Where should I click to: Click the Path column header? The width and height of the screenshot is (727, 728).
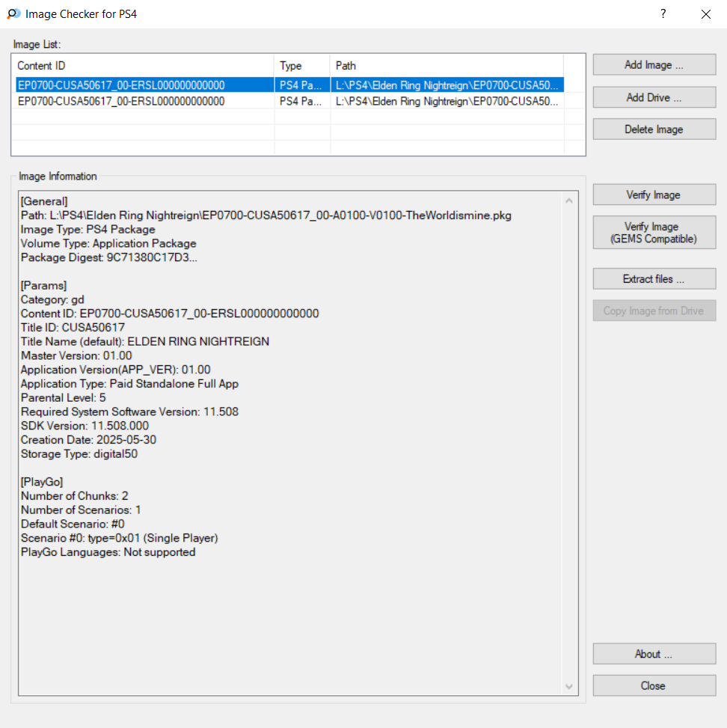(x=447, y=66)
